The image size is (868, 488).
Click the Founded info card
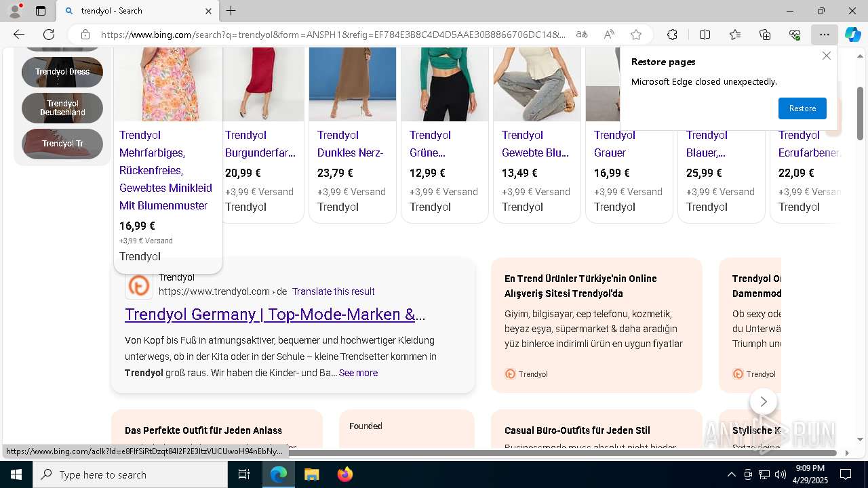[x=407, y=429]
